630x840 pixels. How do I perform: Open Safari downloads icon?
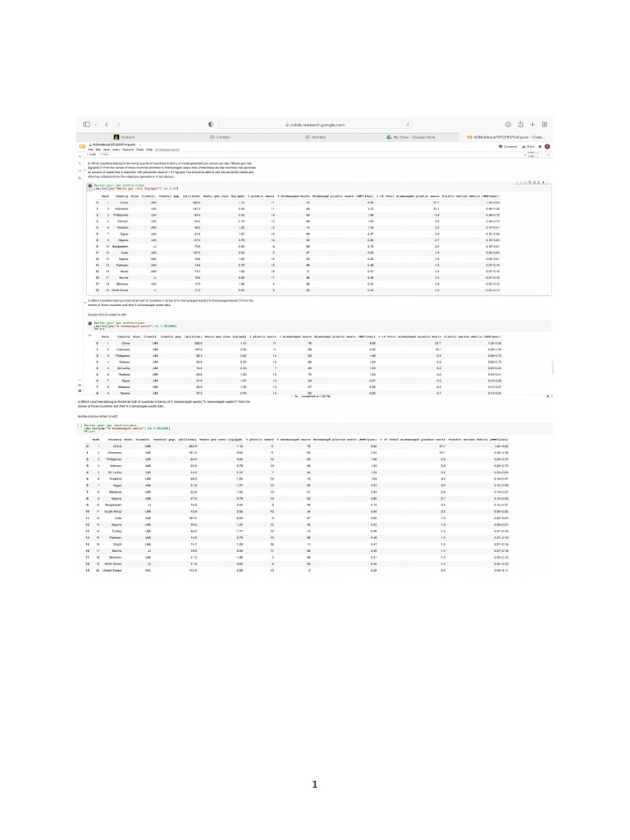(x=509, y=125)
